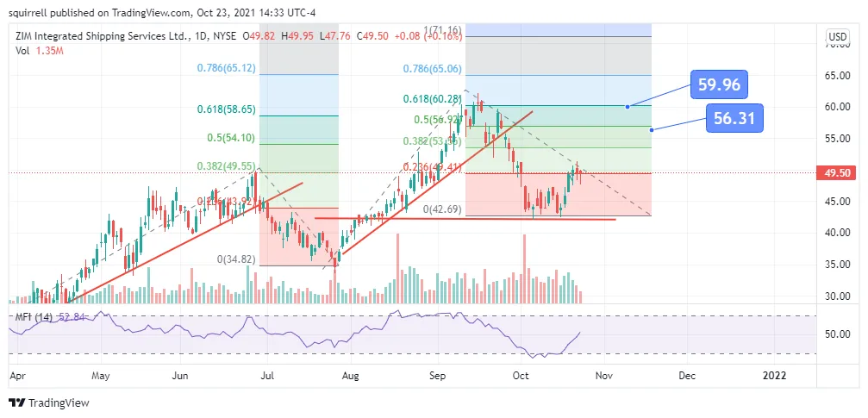Click 40.00 on the price axis

tap(837, 233)
